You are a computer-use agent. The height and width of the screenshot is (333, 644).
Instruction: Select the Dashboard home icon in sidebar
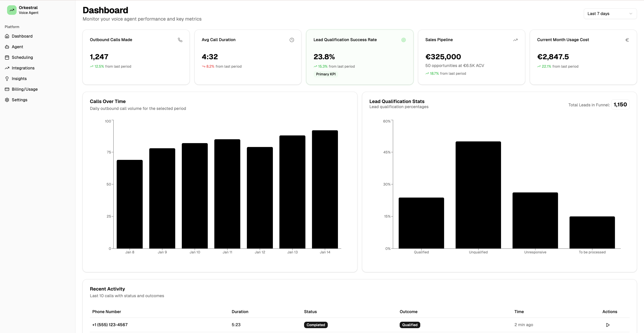pyautogui.click(x=7, y=36)
